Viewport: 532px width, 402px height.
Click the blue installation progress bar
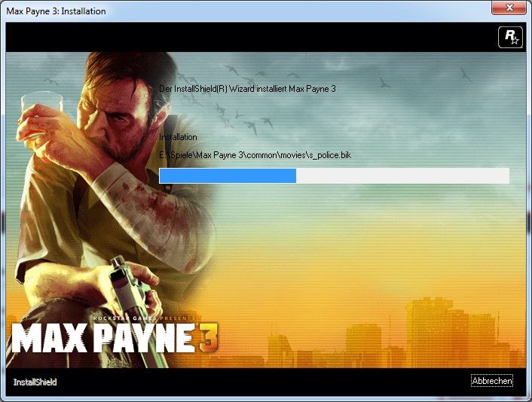click(x=335, y=175)
